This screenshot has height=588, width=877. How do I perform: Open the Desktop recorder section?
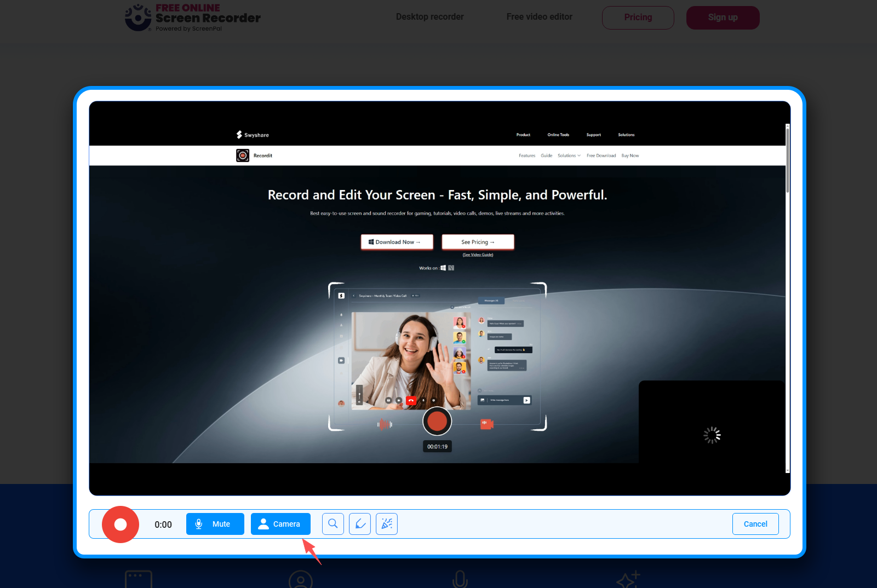tap(429, 17)
